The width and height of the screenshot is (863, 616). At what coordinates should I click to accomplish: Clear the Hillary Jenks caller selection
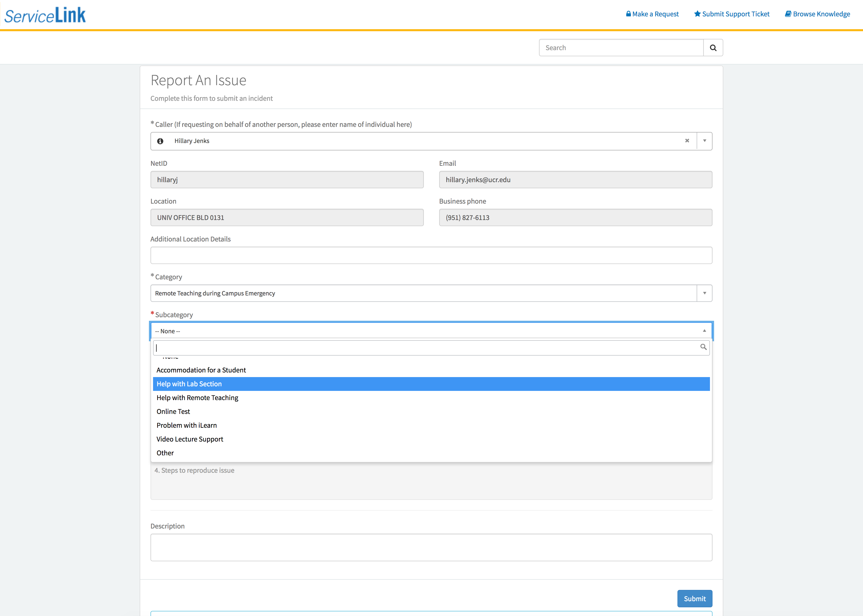(686, 141)
